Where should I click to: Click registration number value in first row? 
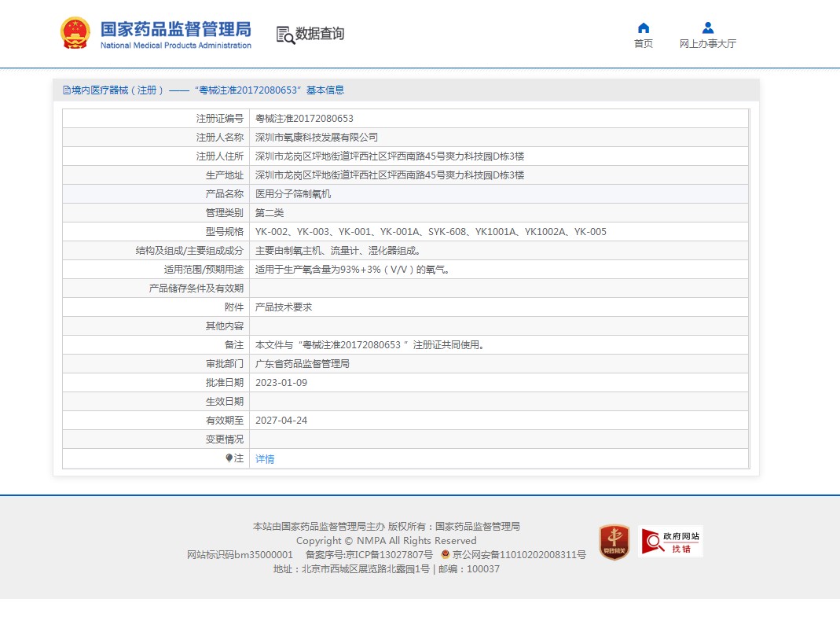click(x=304, y=119)
